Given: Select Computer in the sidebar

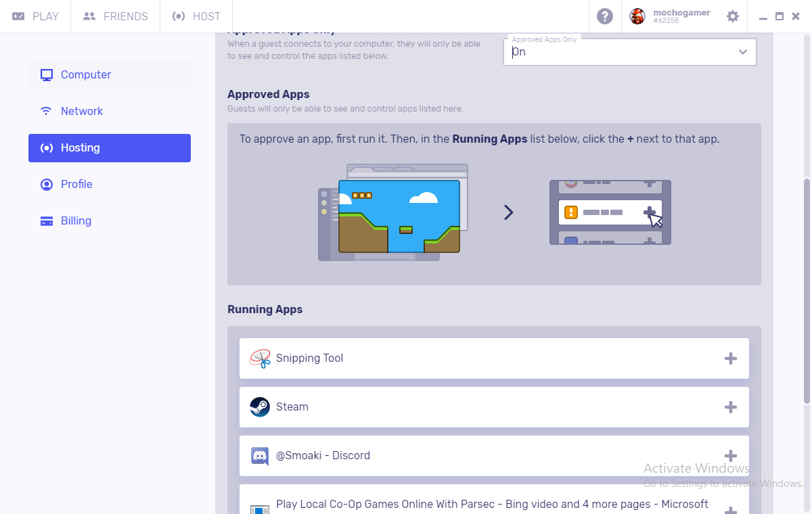Looking at the screenshot, I should (110, 75).
